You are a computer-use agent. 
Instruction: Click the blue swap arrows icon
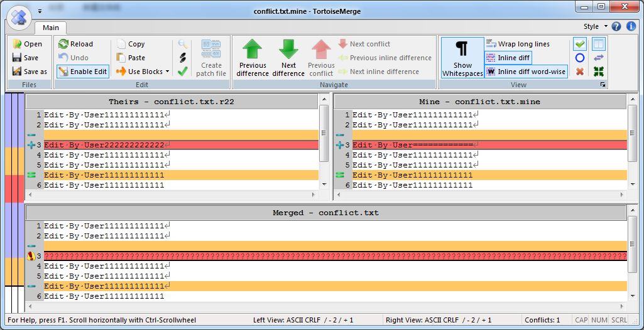point(599,58)
